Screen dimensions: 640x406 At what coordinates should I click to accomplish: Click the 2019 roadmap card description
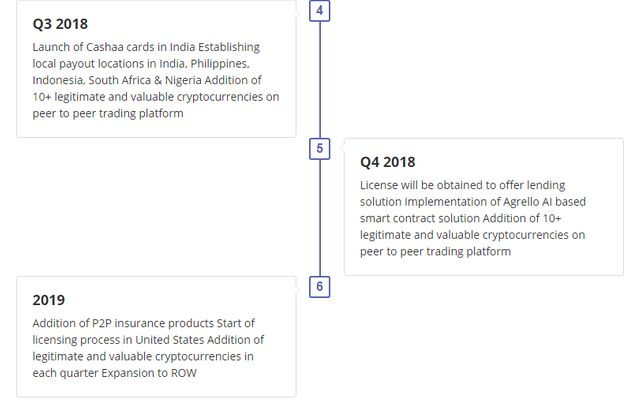(x=148, y=348)
